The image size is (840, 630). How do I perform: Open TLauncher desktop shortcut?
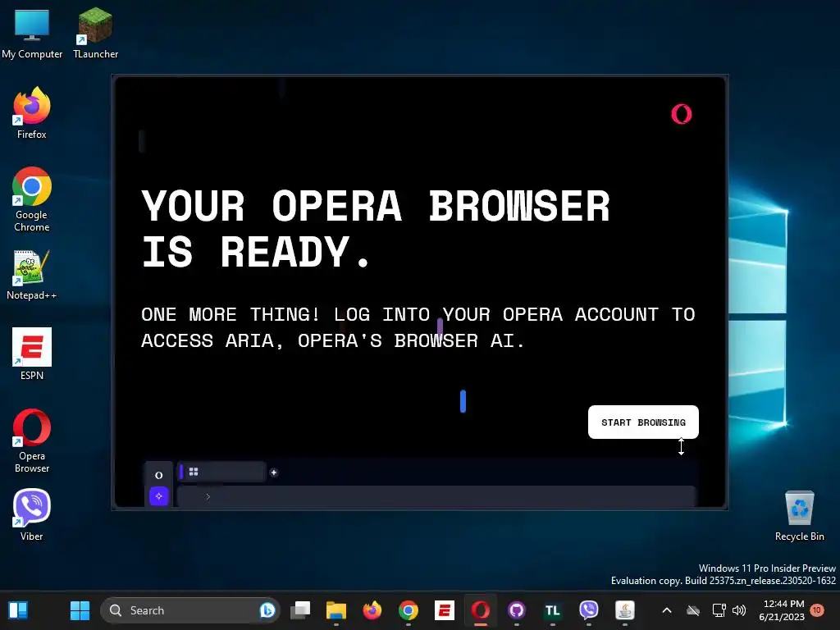pyautogui.click(x=95, y=33)
